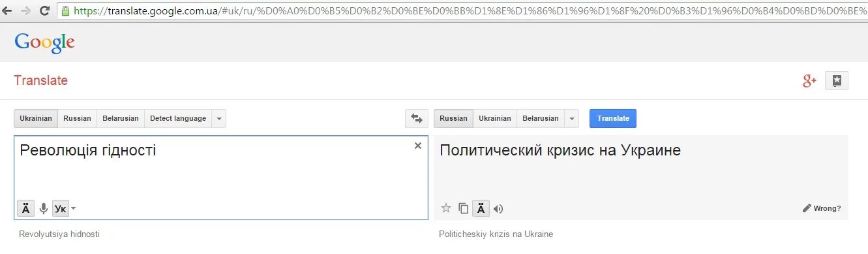Toggle the Ук input tools button
Image resolution: width=868 pixels, height=254 pixels.
(x=60, y=208)
